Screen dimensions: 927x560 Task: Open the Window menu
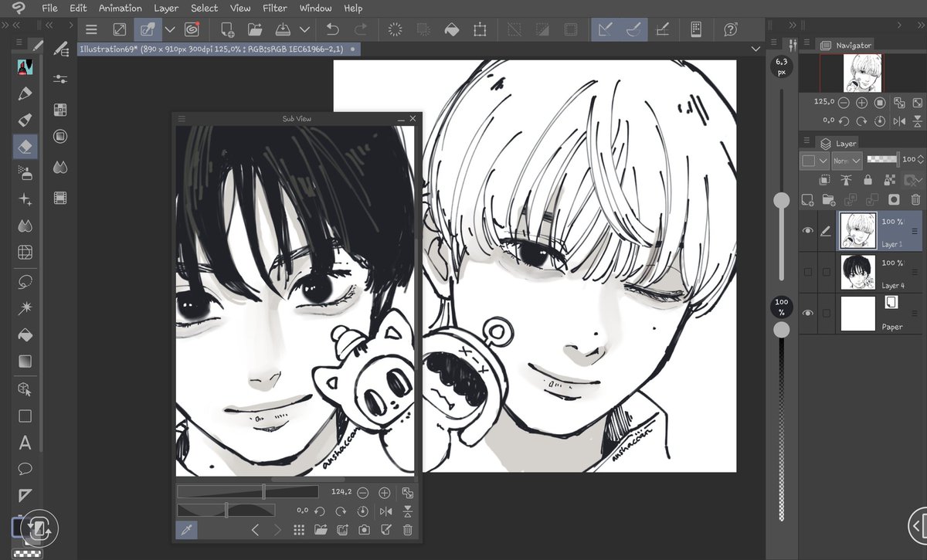(x=315, y=8)
